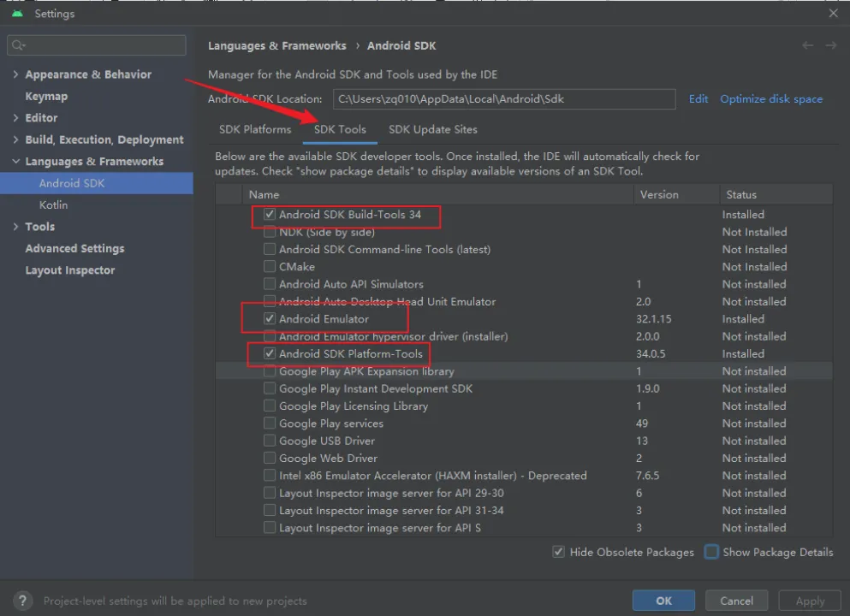Switch to the SDK Platforms tab
Image resolution: width=850 pixels, height=616 pixels.
tap(255, 129)
